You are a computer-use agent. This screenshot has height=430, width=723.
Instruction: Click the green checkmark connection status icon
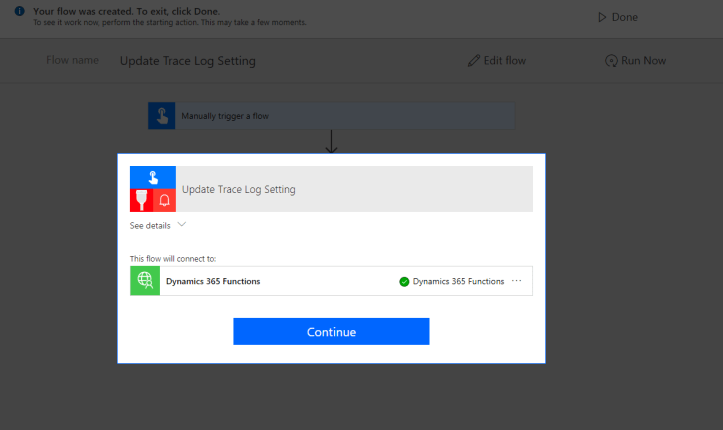pos(404,282)
